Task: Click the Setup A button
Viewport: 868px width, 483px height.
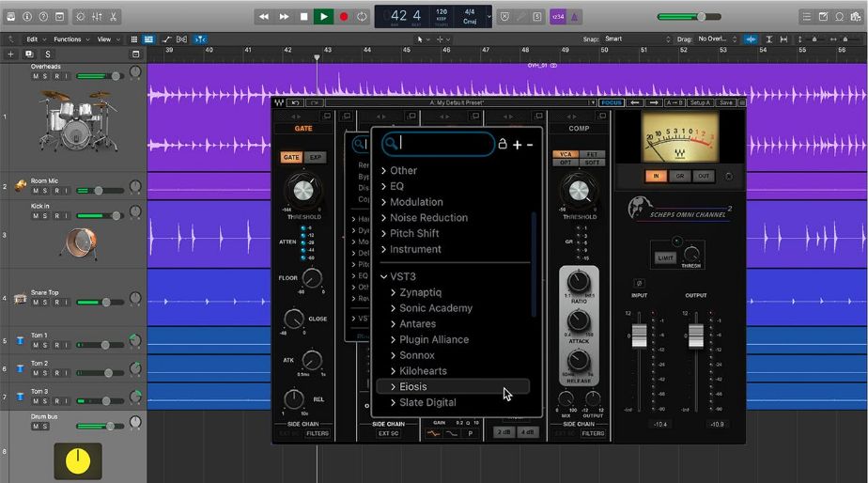Action: click(x=700, y=102)
